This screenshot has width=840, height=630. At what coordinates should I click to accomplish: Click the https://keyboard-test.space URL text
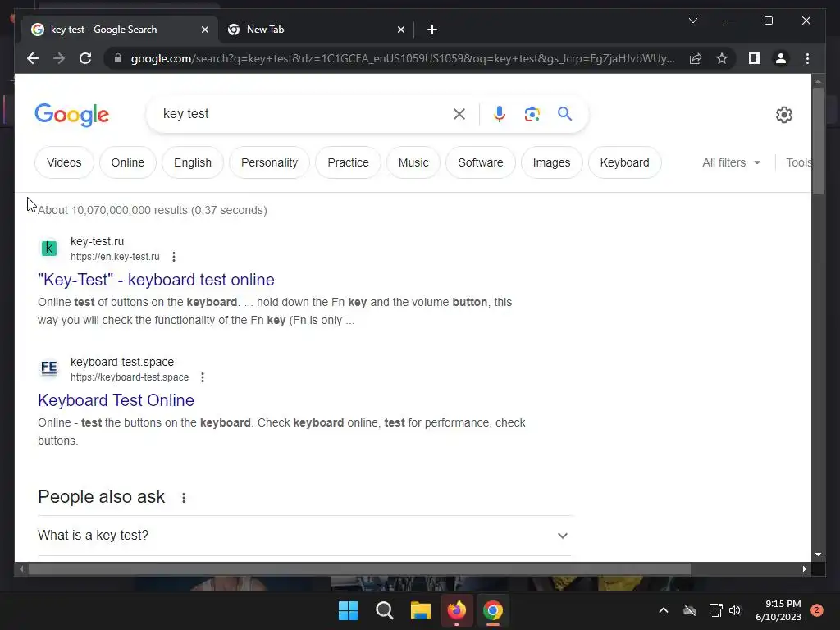click(x=130, y=377)
